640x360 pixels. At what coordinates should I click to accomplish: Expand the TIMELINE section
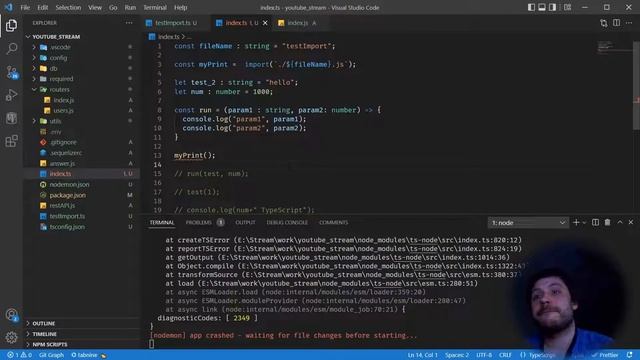point(44,334)
